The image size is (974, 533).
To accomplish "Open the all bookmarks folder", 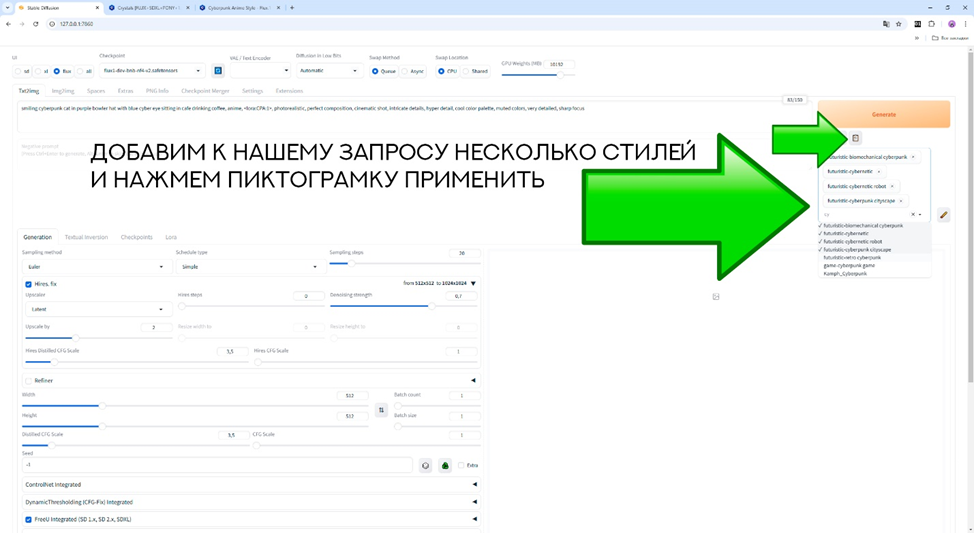I will [950, 38].
